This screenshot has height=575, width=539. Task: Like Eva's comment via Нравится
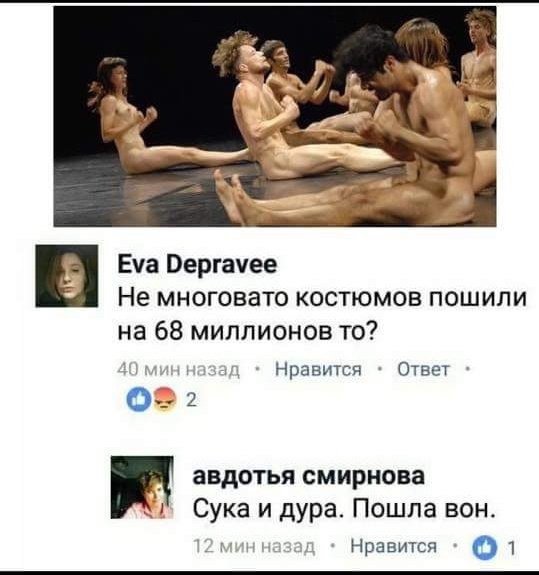click(318, 369)
